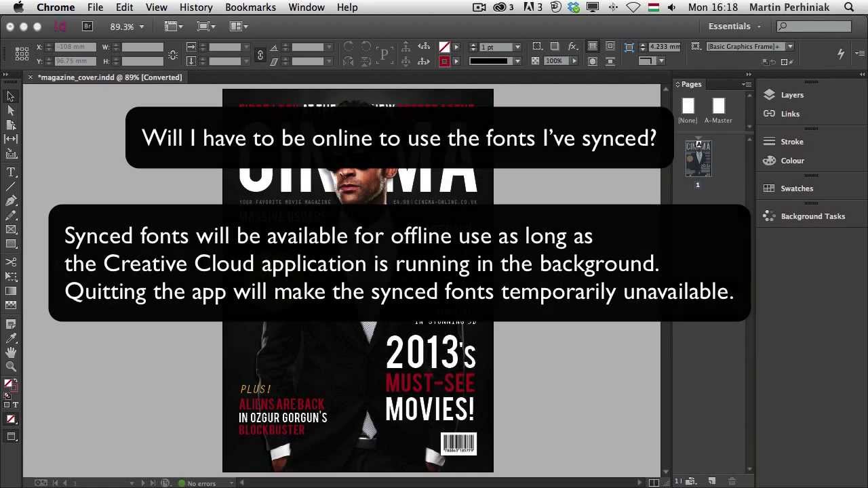Select the Gradient Swatch tool
Viewport: 868px width, 488px height.
tap(11, 291)
